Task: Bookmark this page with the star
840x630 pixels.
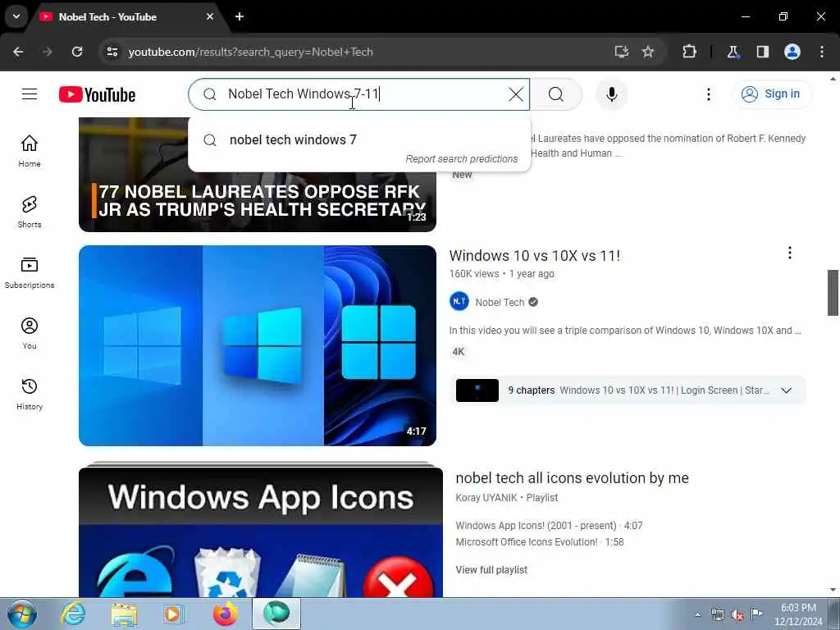Action: coord(648,52)
